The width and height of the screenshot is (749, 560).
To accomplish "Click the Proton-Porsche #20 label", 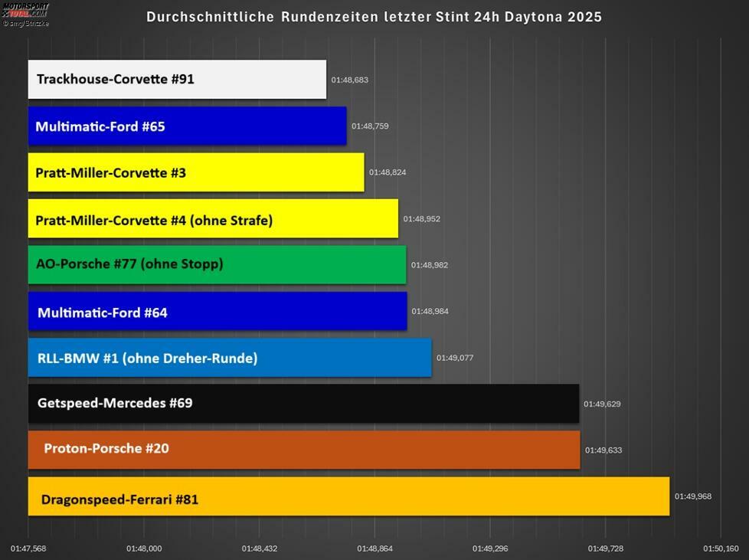I will click(106, 448).
